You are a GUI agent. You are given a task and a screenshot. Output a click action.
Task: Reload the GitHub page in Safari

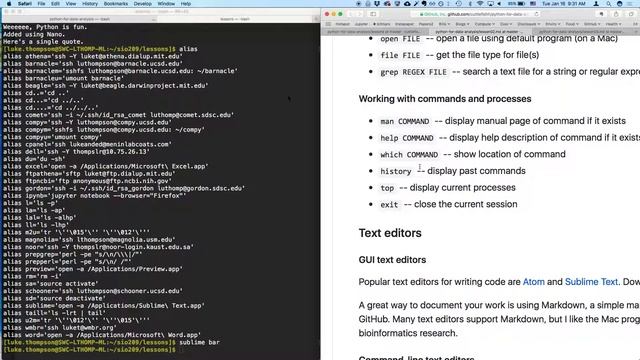click(x=536, y=14)
